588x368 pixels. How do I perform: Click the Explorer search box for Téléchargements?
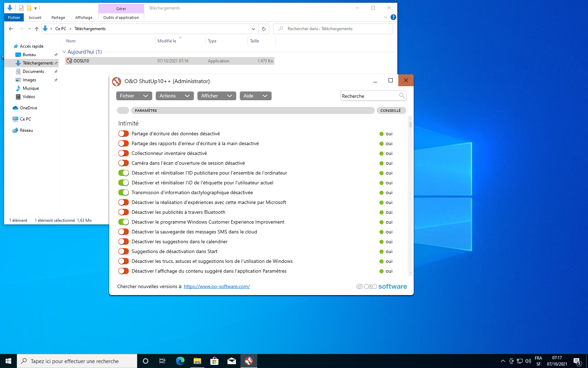click(333, 29)
